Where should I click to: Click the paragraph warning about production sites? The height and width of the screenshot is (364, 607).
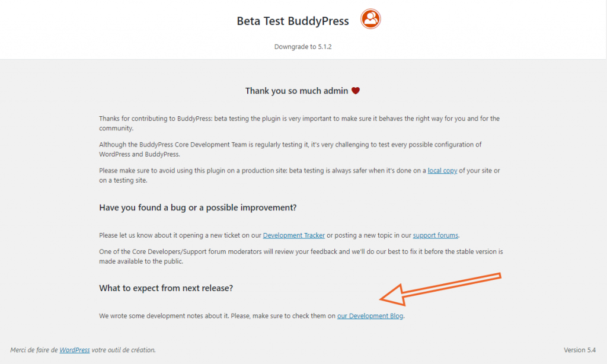pos(299,175)
